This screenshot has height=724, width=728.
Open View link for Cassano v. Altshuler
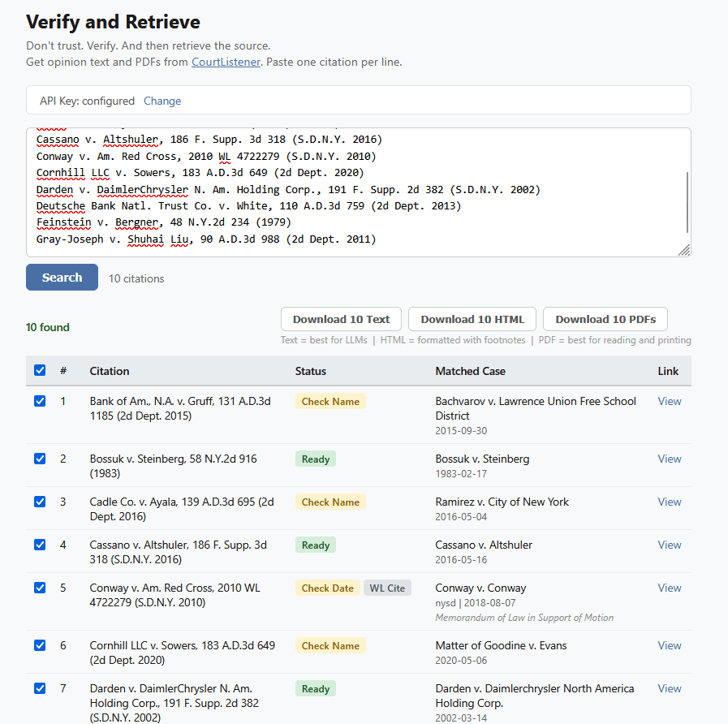click(670, 545)
